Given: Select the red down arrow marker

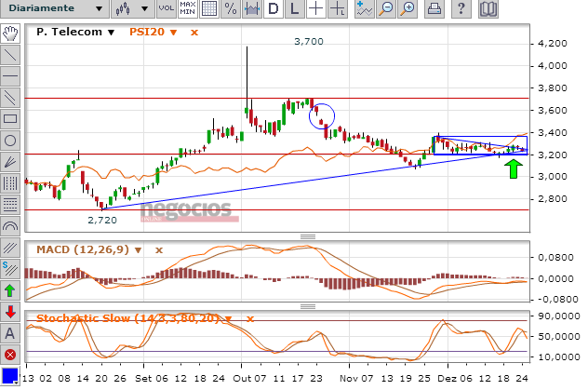Looking at the screenshot, I should coord(10,312).
